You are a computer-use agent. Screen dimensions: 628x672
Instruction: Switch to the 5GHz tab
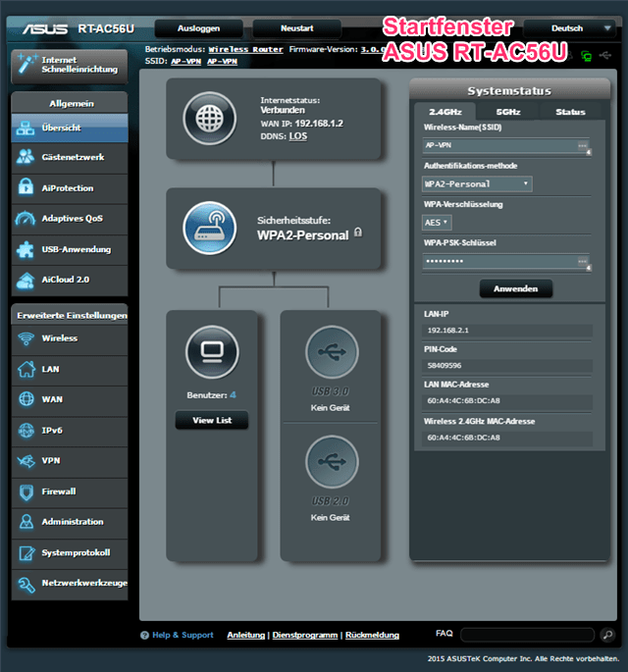point(508,112)
